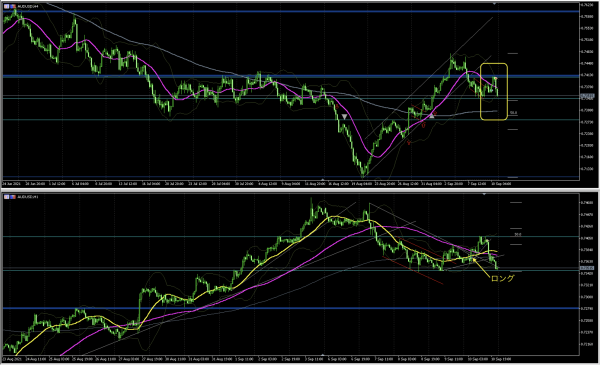The width and height of the screenshot is (600, 365).
Task: Select the yellow arrow pointing to the long entry
Action: pyautogui.click(x=482, y=267)
